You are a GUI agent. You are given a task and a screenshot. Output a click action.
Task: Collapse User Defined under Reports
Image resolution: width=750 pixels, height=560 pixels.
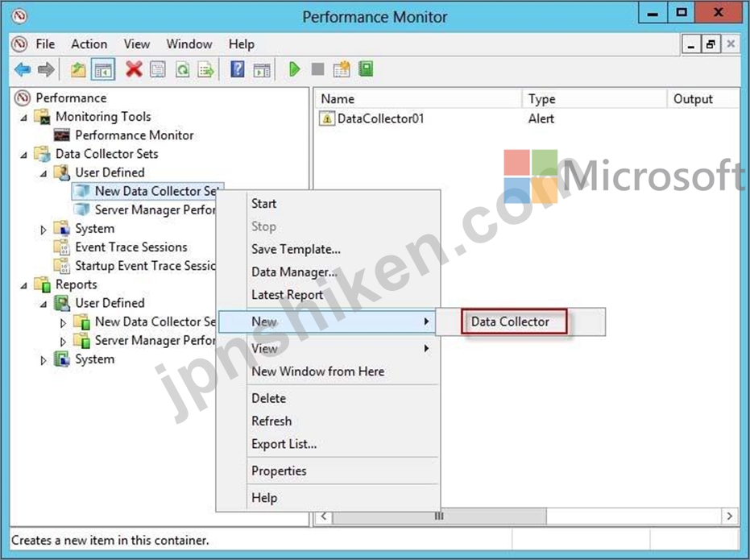pos(44,304)
